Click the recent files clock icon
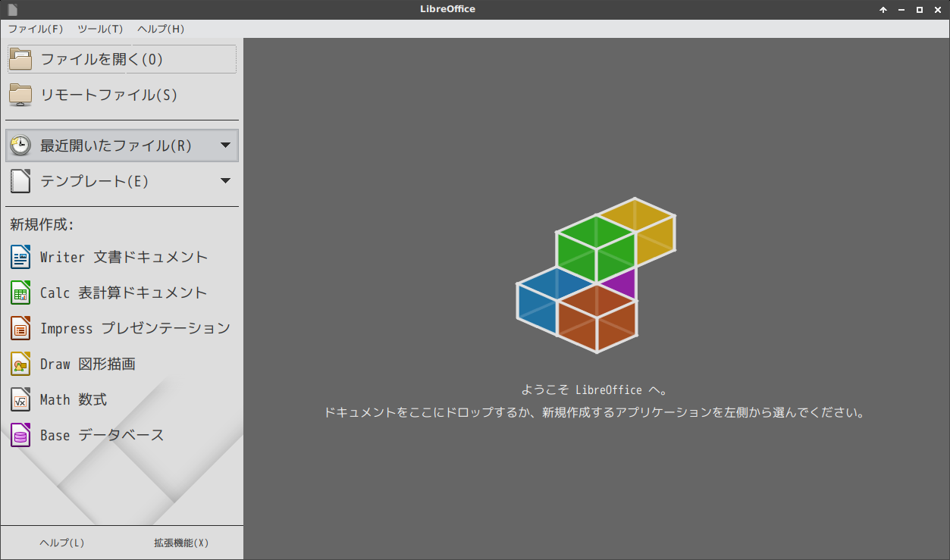This screenshot has width=950, height=560. coord(20,145)
